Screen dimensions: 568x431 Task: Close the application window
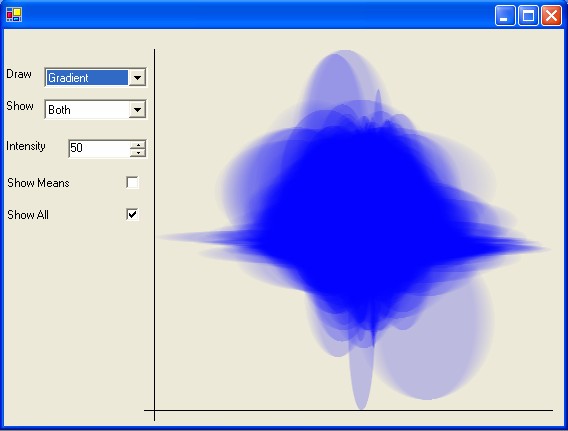[x=551, y=16]
